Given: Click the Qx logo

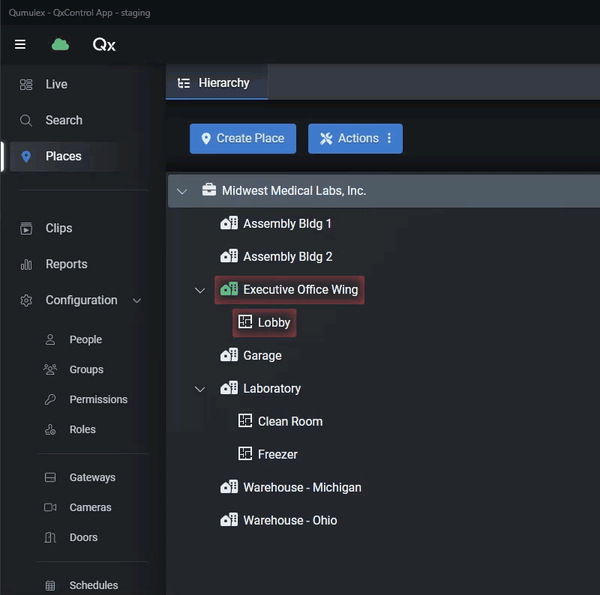Looking at the screenshot, I should (104, 45).
